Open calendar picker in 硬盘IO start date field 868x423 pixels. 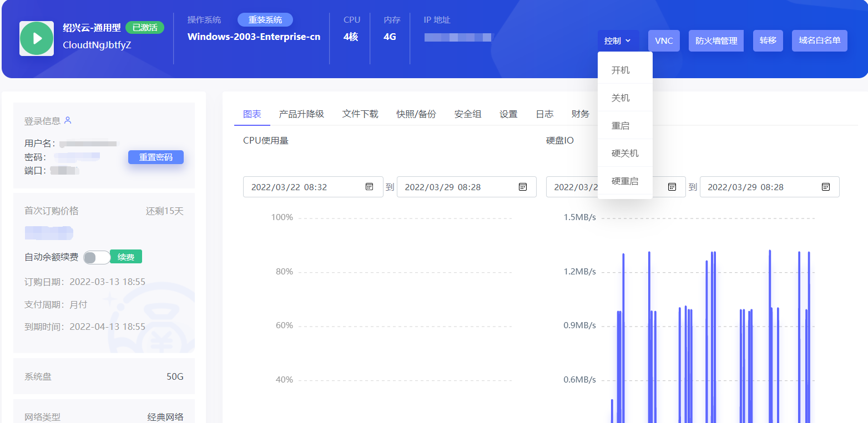[672, 187]
